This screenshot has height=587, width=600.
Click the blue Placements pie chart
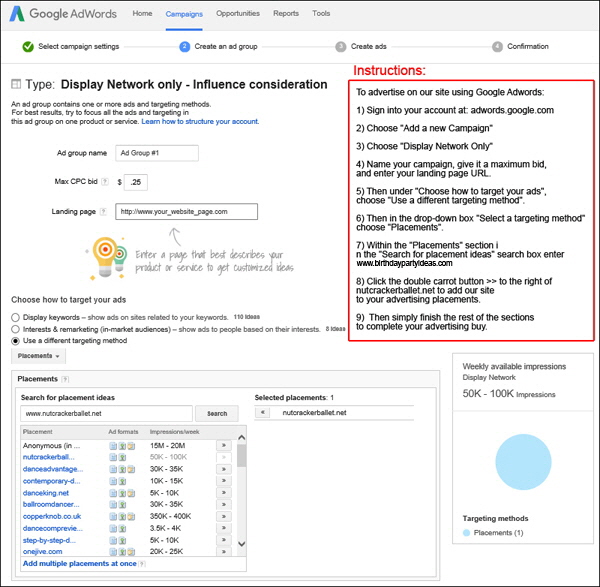pos(523,462)
